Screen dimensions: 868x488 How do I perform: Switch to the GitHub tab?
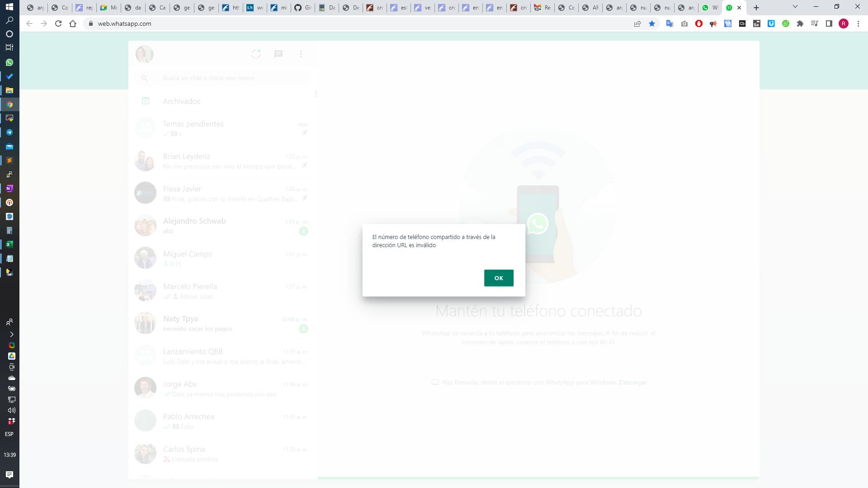click(302, 8)
